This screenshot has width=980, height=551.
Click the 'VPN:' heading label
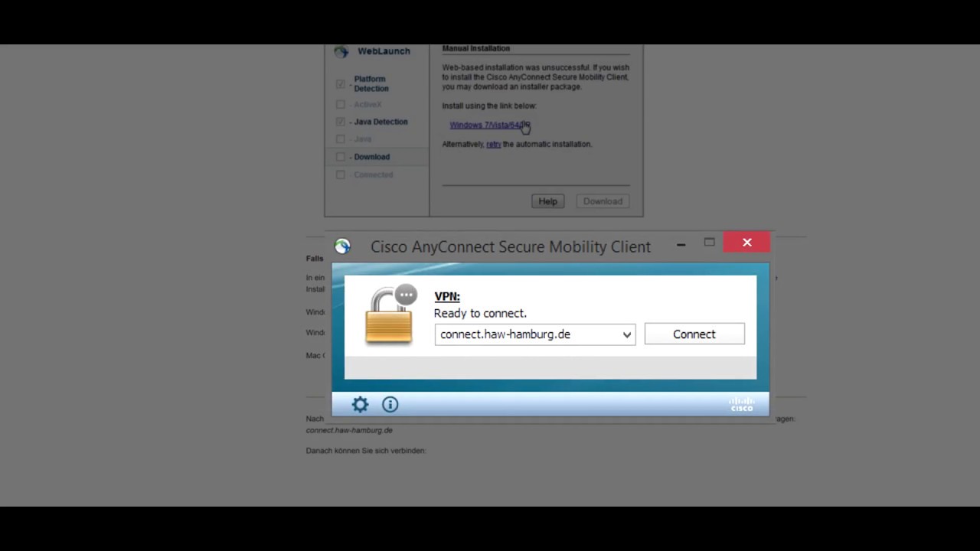point(447,297)
